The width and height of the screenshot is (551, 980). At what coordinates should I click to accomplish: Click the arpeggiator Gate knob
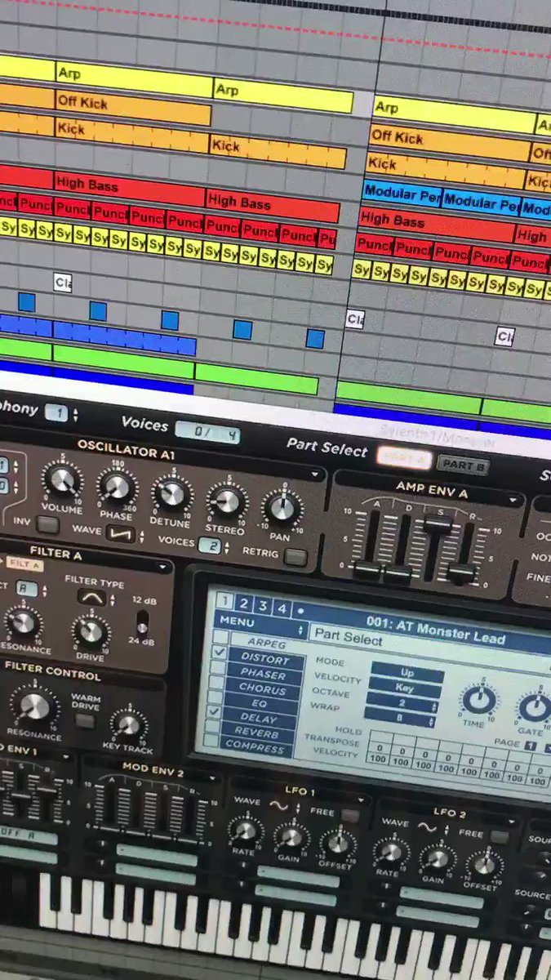[536, 707]
